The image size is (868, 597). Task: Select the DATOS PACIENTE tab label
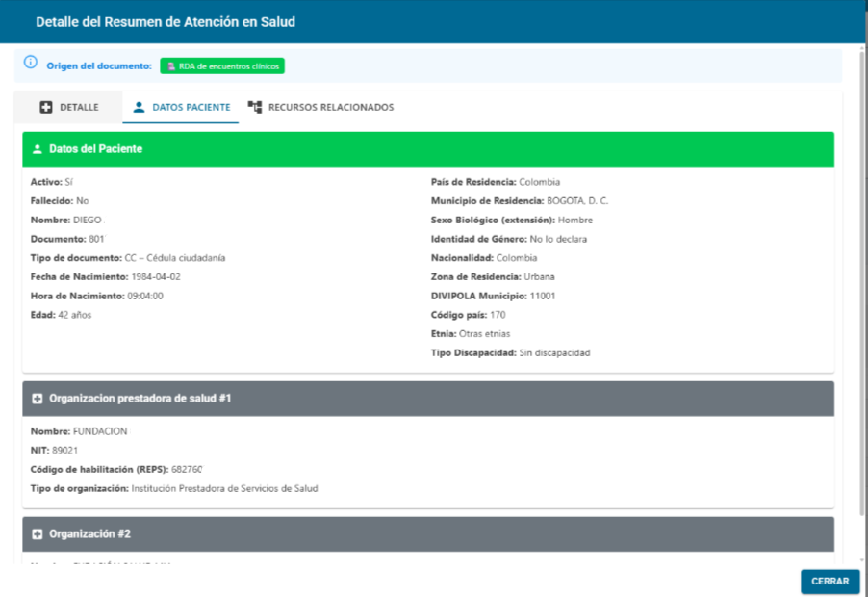(191, 107)
